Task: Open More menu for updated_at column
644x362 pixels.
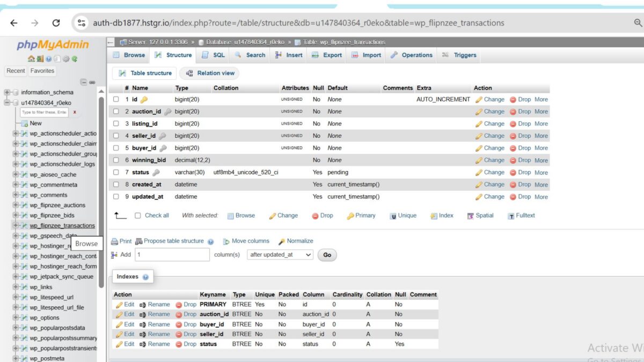Action: click(541, 197)
